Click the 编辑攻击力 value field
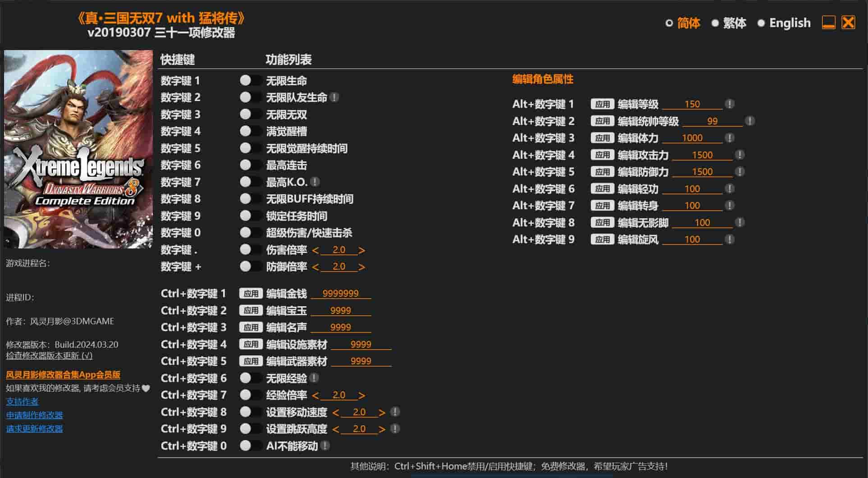The width and height of the screenshot is (868, 478). click(x=702, y=155)
